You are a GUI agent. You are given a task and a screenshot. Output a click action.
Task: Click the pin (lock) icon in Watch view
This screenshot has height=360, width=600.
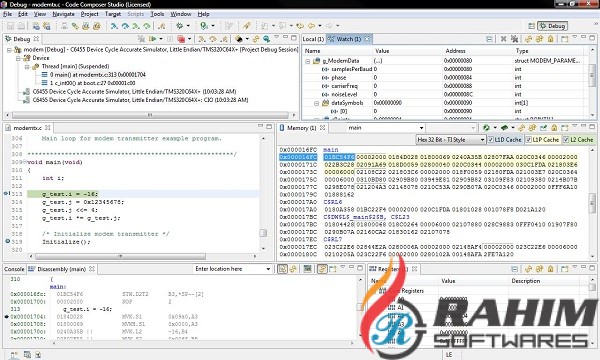point(551,39)
